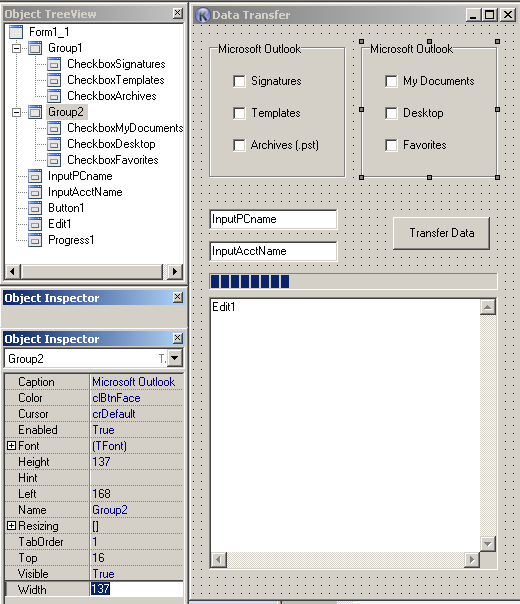Select CheckboxDesktop in the Object TreeView
Image resolution: width=520 pixels, height=604 pixels.
click(111, 144)
